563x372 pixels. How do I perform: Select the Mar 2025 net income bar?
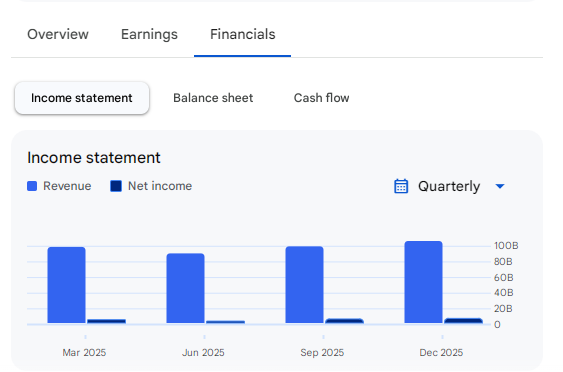(x=107, y=321)
